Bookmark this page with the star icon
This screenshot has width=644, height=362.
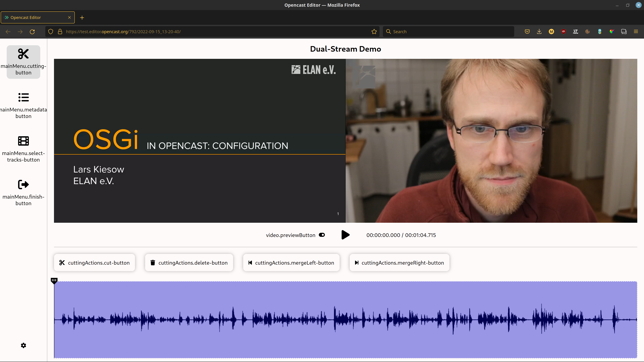coord(374,32)
